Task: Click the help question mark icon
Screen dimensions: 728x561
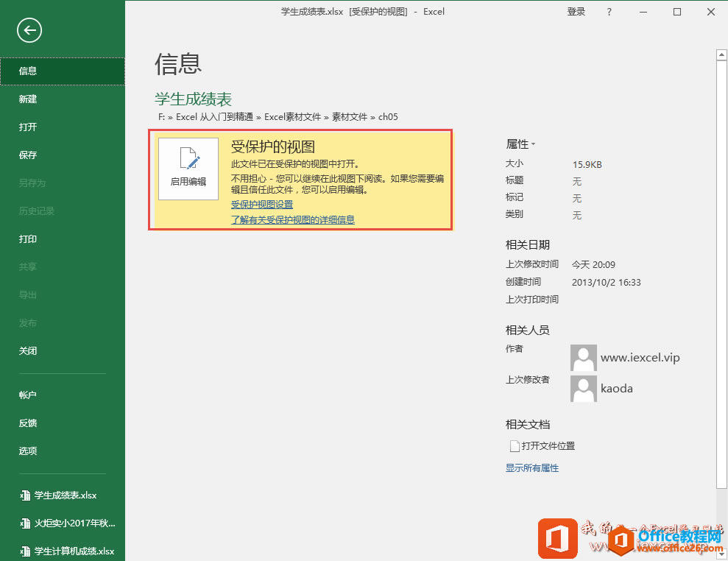Action: (609, 12)
